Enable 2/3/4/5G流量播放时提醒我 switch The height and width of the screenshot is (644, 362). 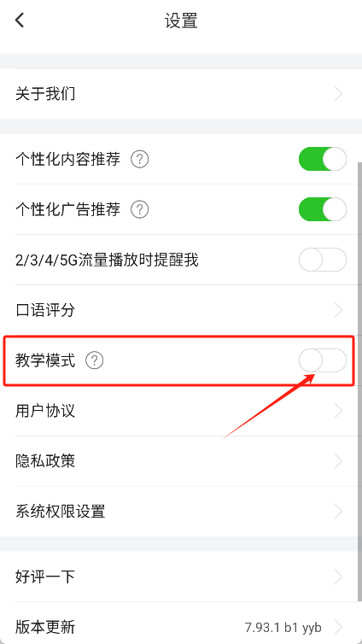[323, 260]
